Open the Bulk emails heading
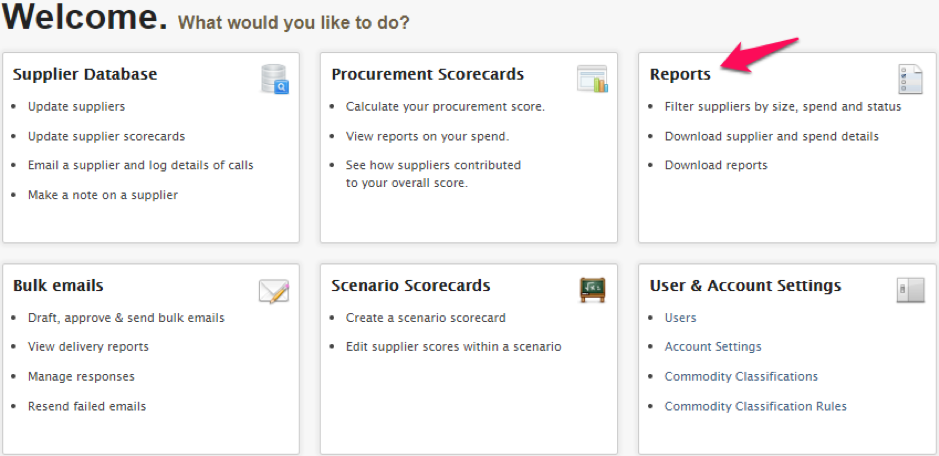Screen dimensions: 939x456 click(x=58, y=285)
